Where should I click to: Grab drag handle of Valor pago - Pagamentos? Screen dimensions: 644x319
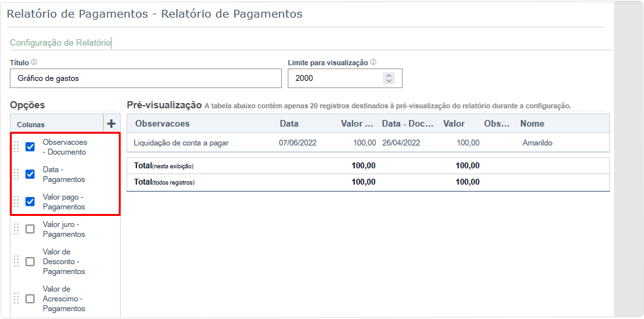pyautogui.click(x=16, y=202)
